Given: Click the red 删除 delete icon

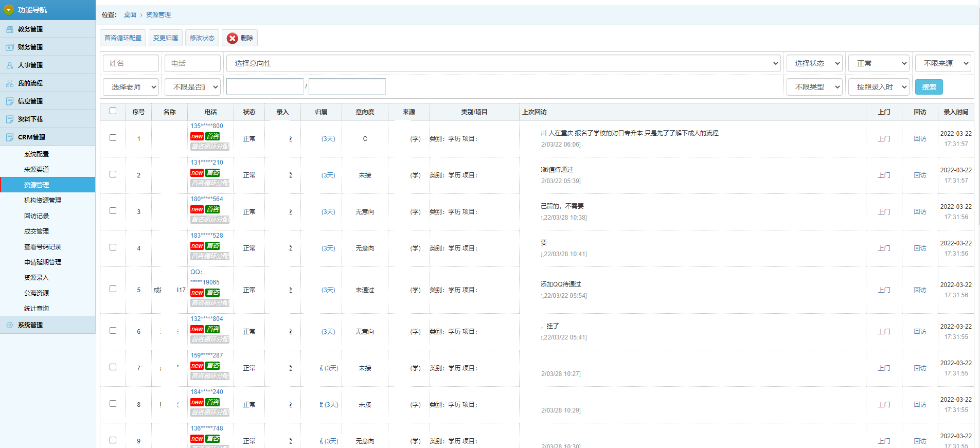Looking at the screenshot, I should pos(233,38).
